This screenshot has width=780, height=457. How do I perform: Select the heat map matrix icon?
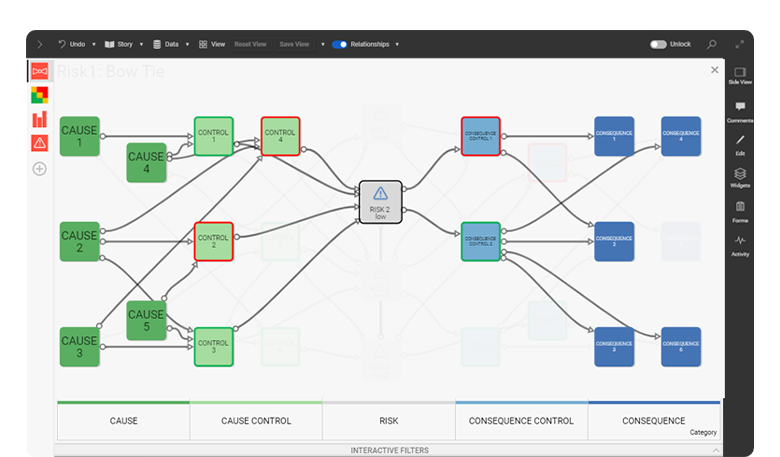pyautogui.click(x=40, y=95)
